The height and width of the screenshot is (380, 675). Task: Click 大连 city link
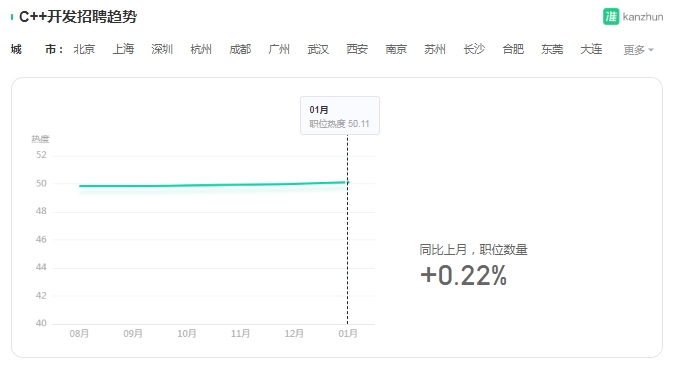(x=591, y=49)
